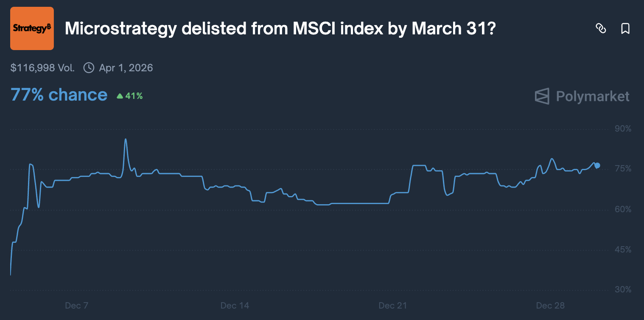
Task: Click the Polymarket logo watermark
Action: coord(582,96)
